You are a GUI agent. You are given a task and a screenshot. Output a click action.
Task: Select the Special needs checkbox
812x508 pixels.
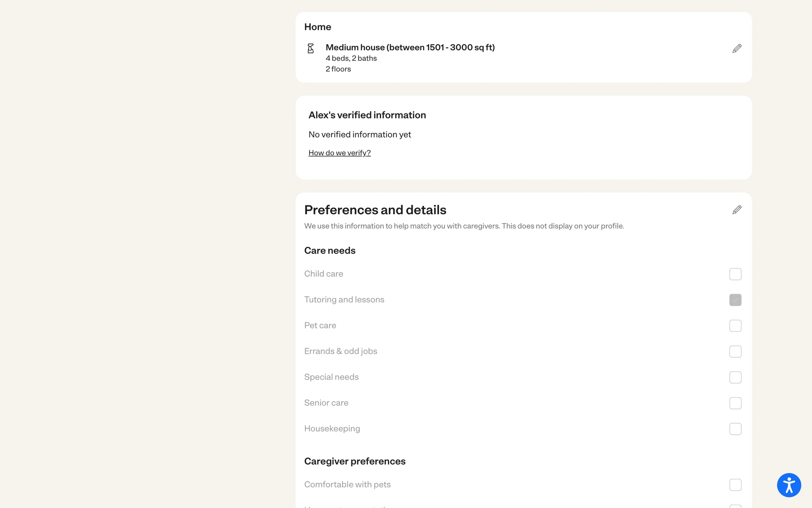735,378
